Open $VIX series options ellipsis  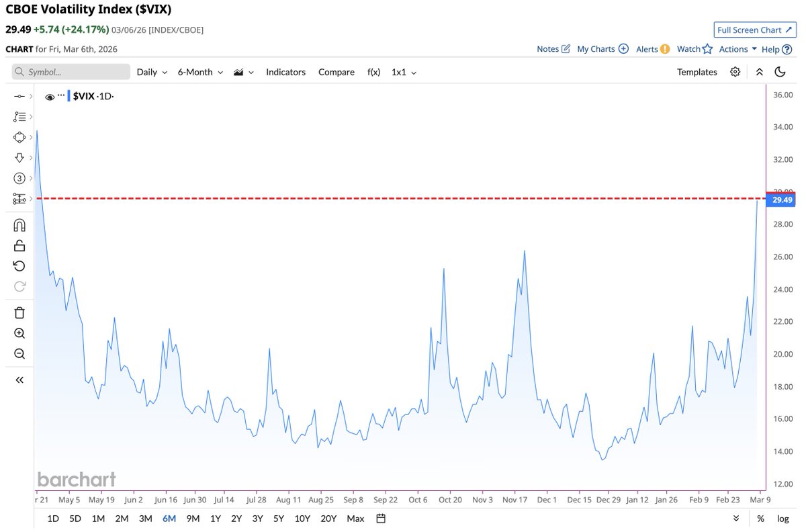tap(61, 95)
